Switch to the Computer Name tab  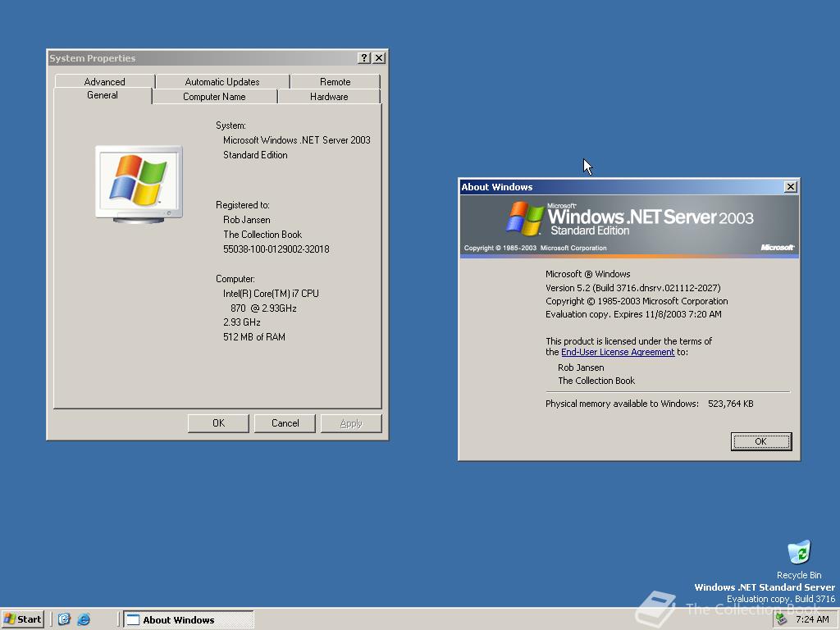click(214, 97)
